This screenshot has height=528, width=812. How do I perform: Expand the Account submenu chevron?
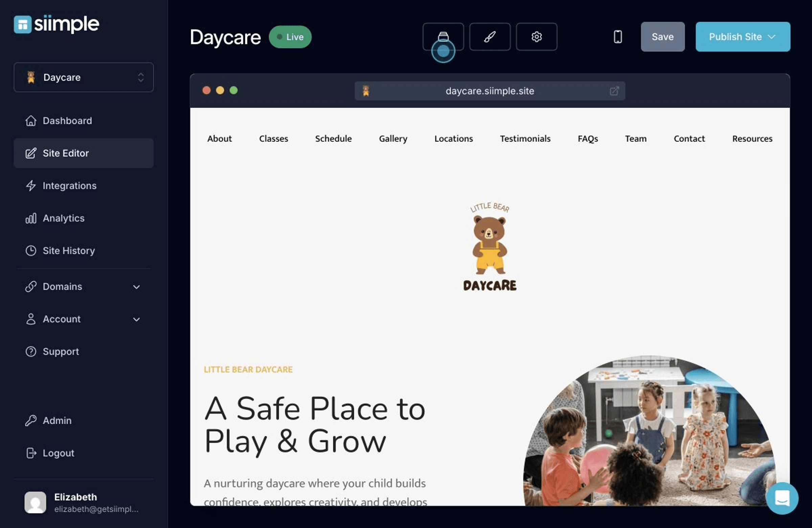(x=136, y=319)
